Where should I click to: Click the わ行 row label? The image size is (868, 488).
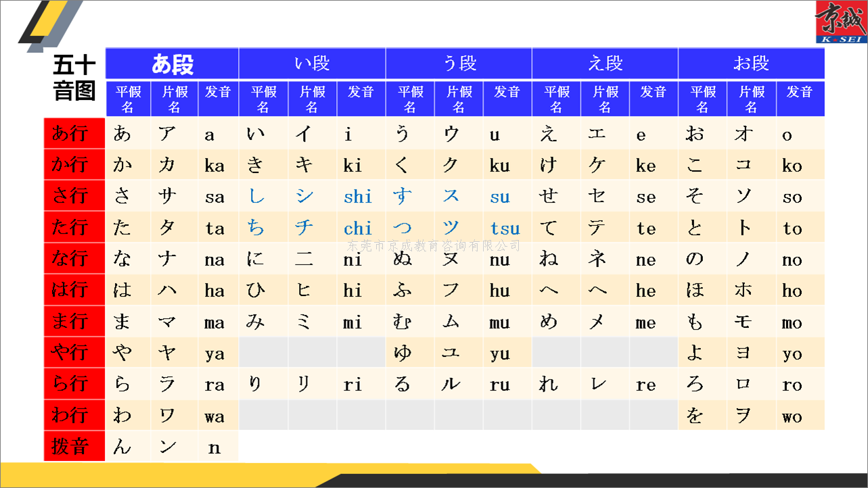click(x=74, y=414)
